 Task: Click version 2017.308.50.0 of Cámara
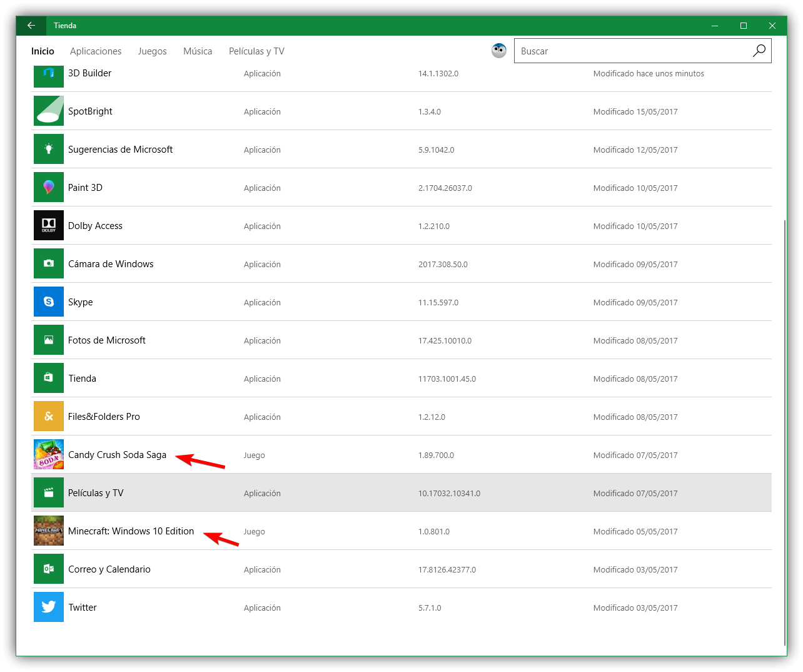(x=443, y=265)
